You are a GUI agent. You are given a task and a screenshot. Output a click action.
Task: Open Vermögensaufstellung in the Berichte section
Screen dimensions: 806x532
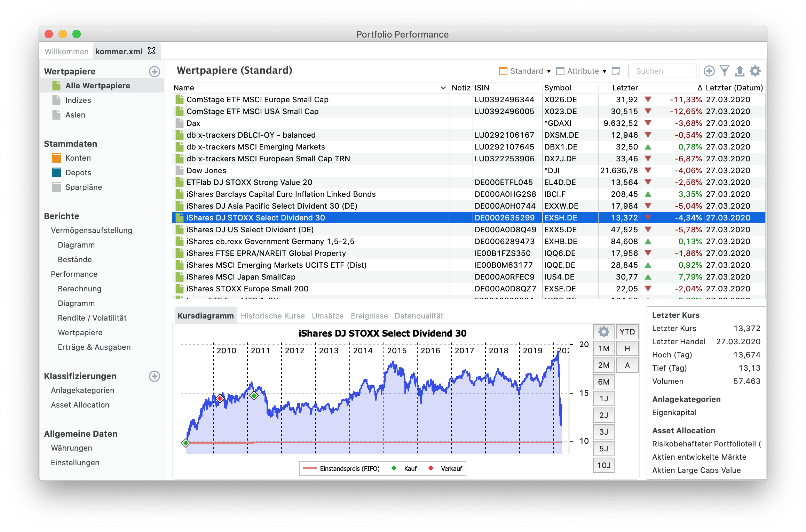pyautogui.click(x=92, y=230)
